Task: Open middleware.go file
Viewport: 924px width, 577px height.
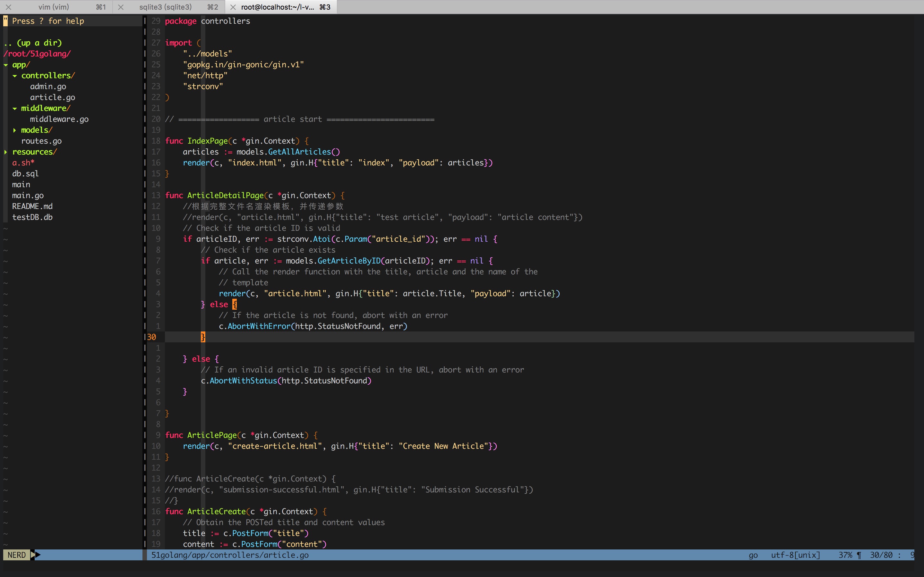Action: pos(59,119)
